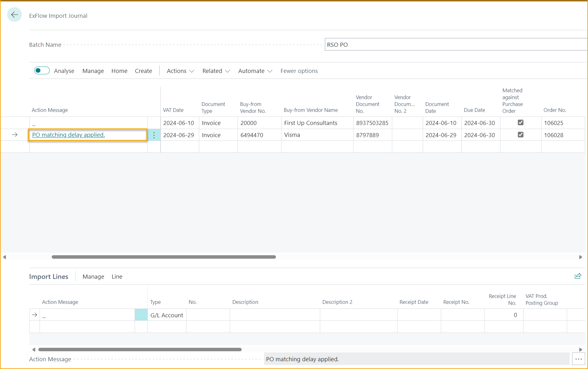
Task: Click the Document Type Invoice cell for Visma
Action: (x=218, y=135)
